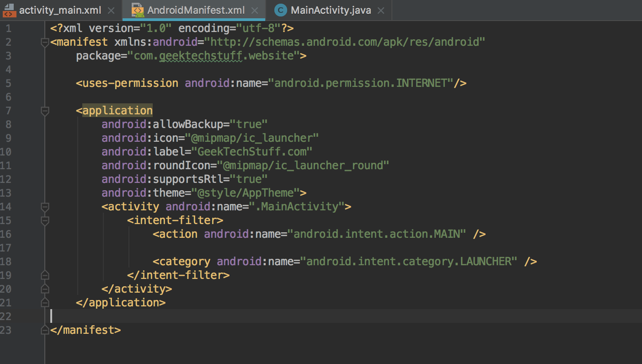The height and width of the screenshot is (364, 642).
Task: Click line number 5 in the gutter
Action: click(8, 83)
